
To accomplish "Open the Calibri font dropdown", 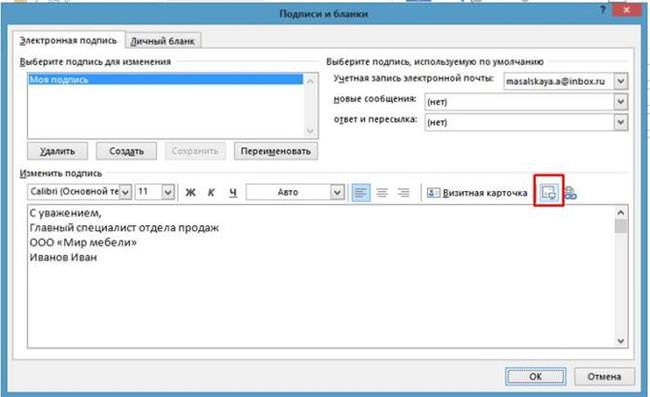I will coord(125,192).
